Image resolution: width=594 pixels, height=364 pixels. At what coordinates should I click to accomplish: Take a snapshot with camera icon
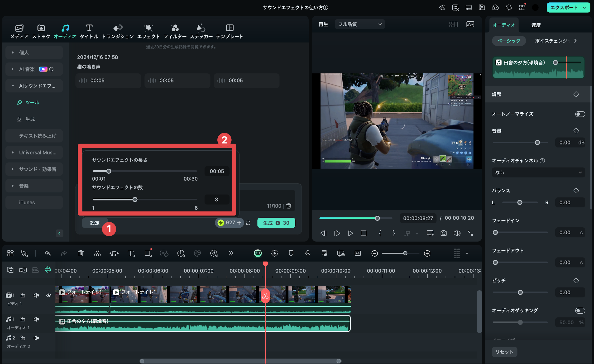(444, 233)
